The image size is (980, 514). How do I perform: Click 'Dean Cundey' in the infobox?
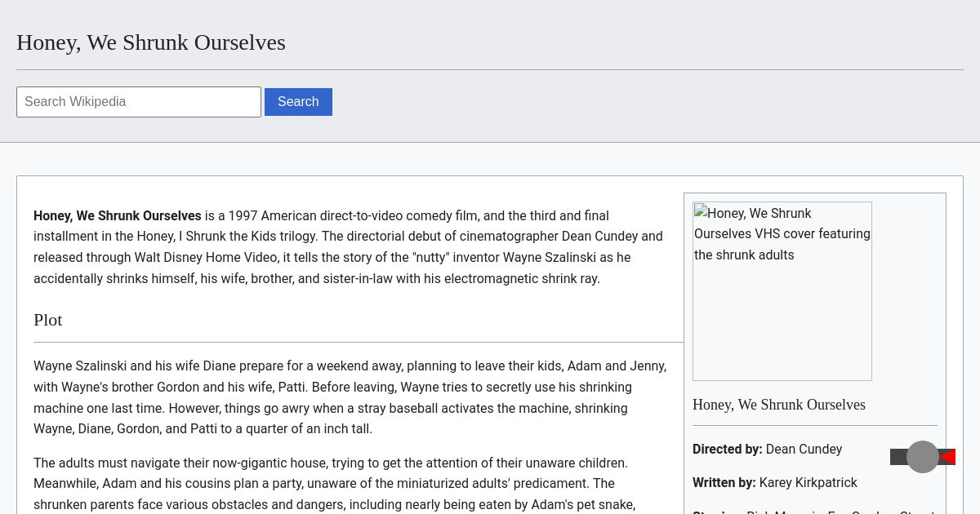click(x=804, y=450)
